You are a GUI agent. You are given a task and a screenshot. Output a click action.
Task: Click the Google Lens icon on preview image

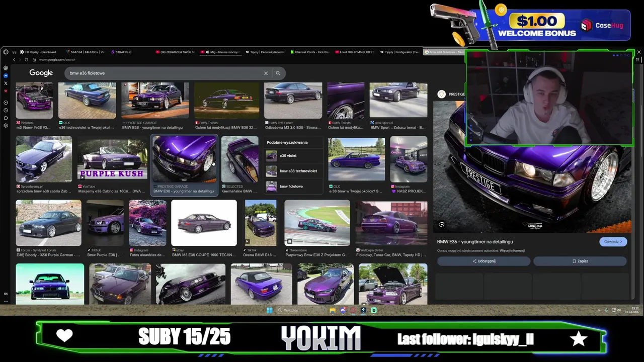pyautogui.click(x=442, y=225)
